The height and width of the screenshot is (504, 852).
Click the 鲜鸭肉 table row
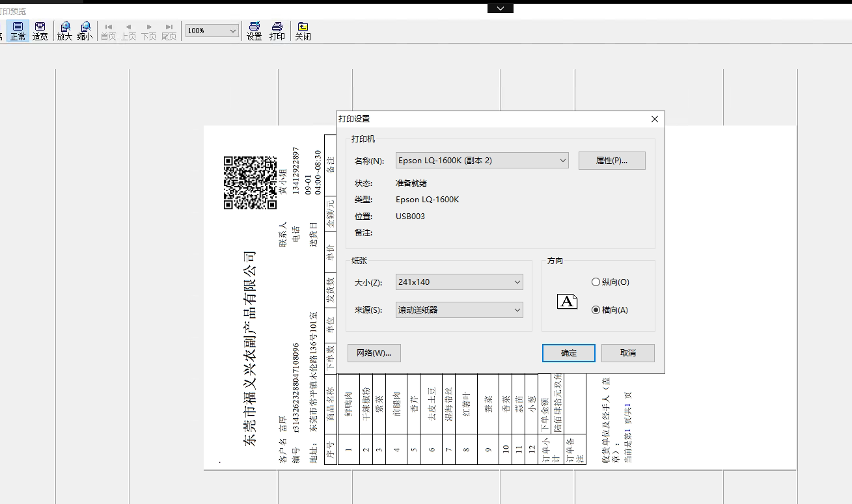pyautogui.click(x=348, y=419)
